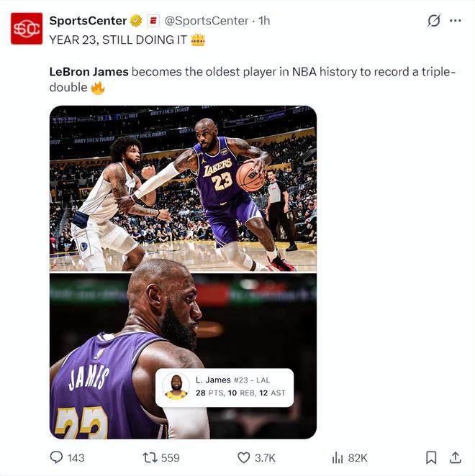Open the top game-action photo

click(x=183, y=188)
